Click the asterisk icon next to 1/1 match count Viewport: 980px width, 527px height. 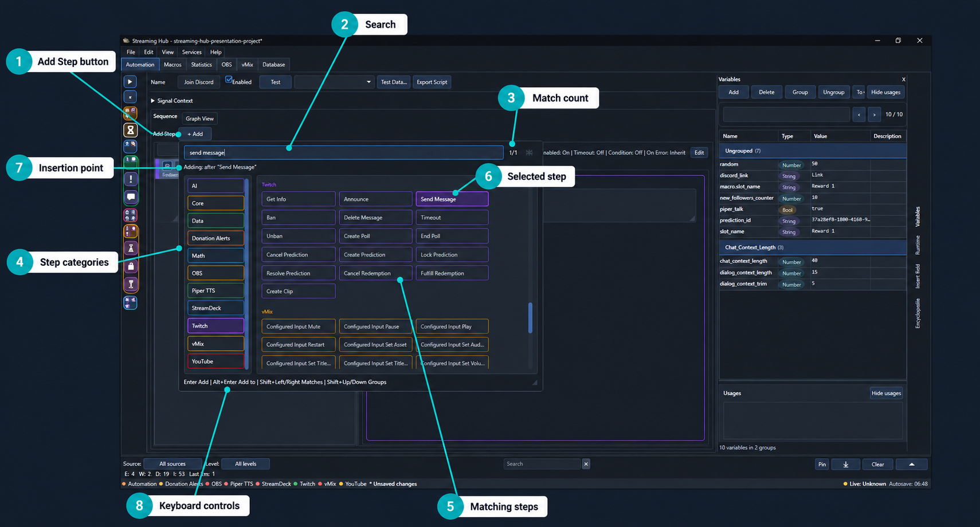529,152
